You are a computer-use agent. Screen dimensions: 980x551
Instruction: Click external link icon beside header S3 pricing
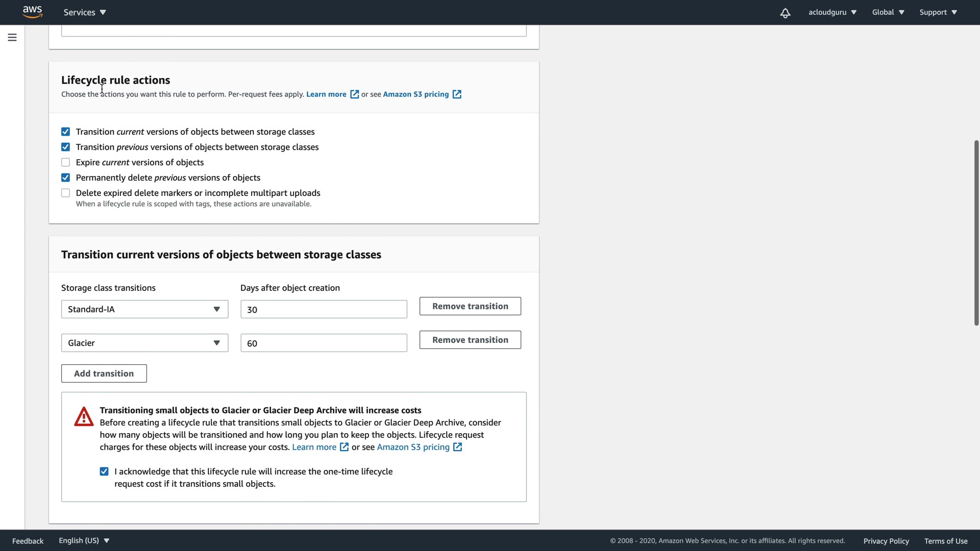point(457,94)
